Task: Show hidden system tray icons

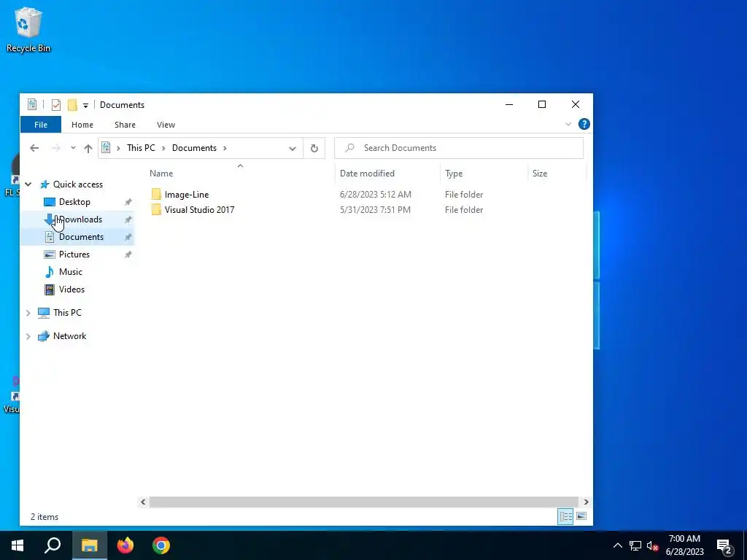Action: coord(617,545)
